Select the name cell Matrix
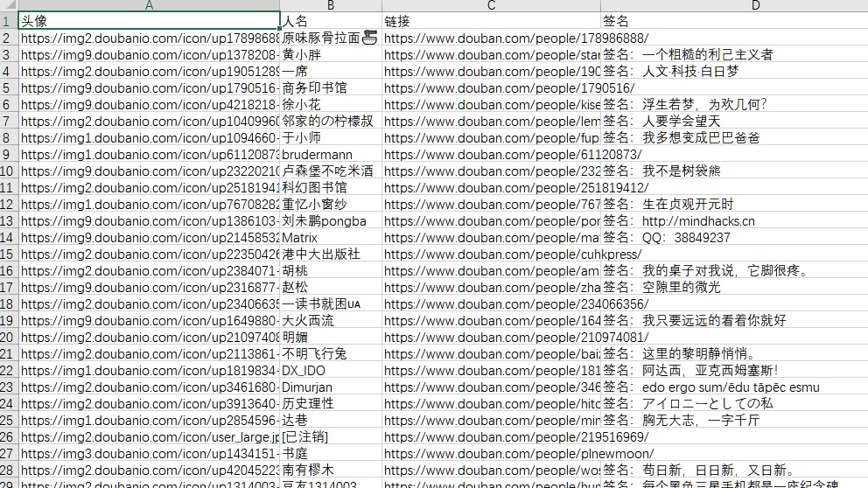 [x=331, y=237]
